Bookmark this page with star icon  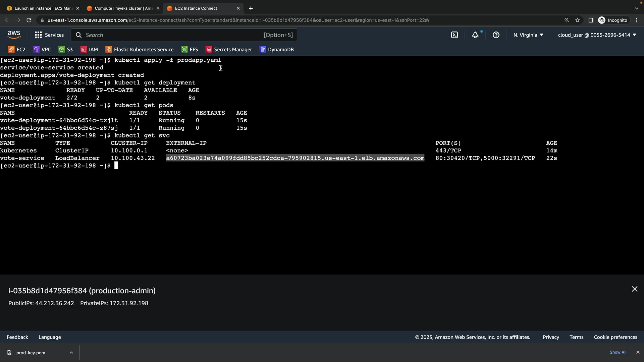(577, 20)
